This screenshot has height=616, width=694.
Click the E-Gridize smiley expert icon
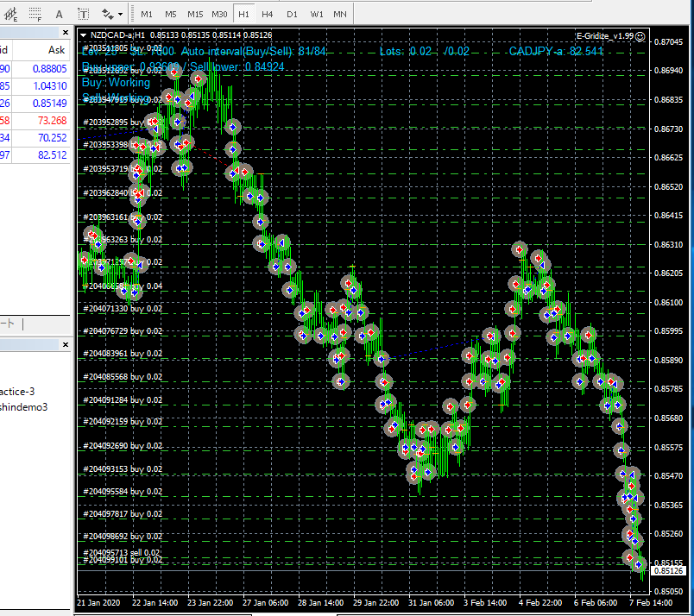640,36
